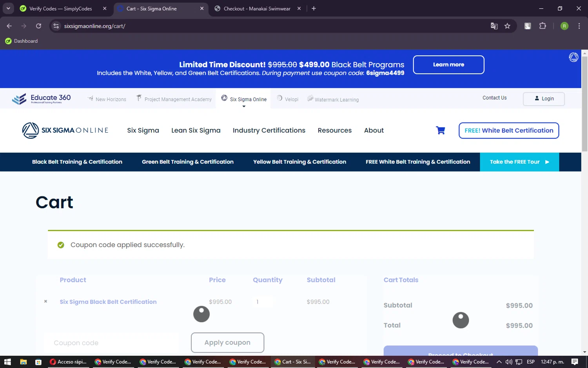Switch to Checkout - Manakai Swimwear tab

coord(257,9)
